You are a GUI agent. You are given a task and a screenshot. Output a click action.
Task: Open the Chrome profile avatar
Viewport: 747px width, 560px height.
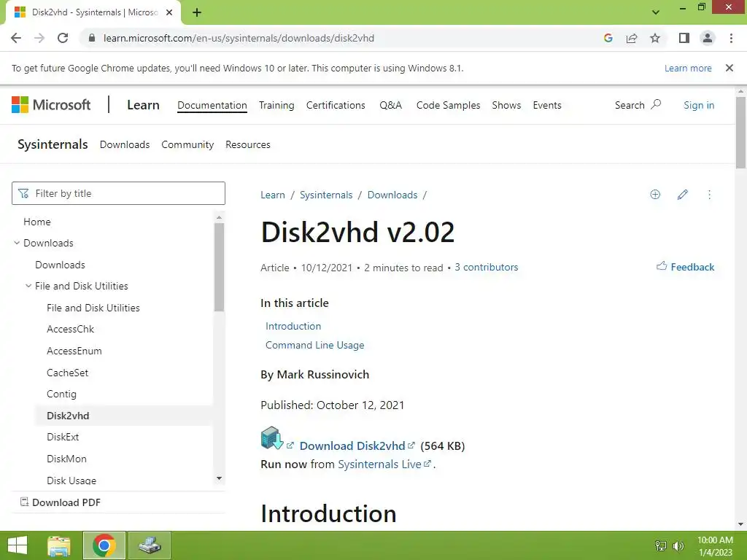pyautogui.click(x=708, y=38)
